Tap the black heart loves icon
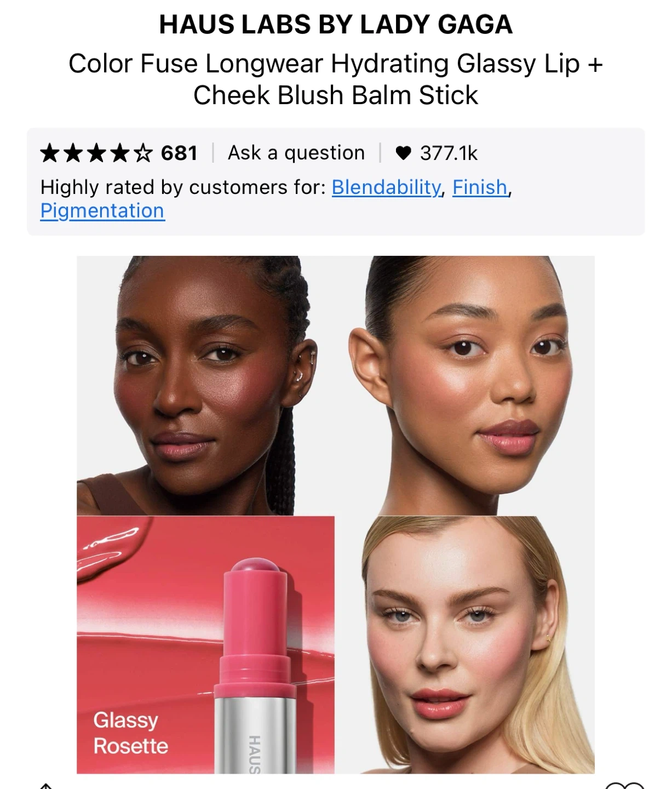The width and height of the screenshot is (672, 789). [403, 153]
